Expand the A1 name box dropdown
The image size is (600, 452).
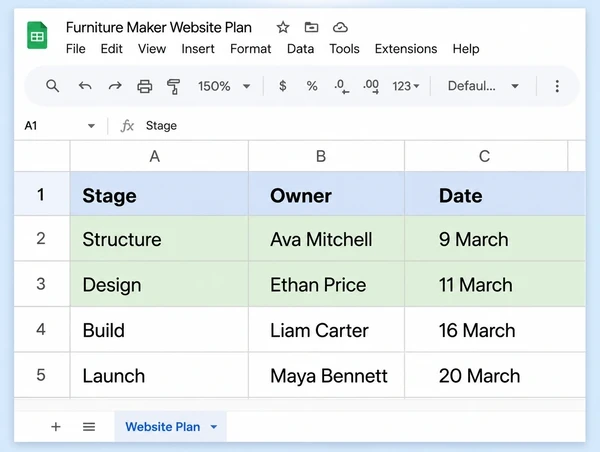pyautogui.click(x=91, y=126)
